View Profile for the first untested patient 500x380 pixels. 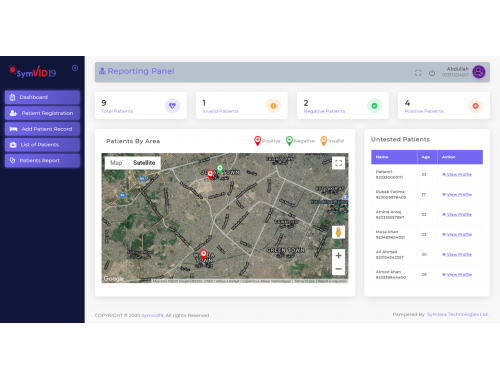click(x=457, y=175)
